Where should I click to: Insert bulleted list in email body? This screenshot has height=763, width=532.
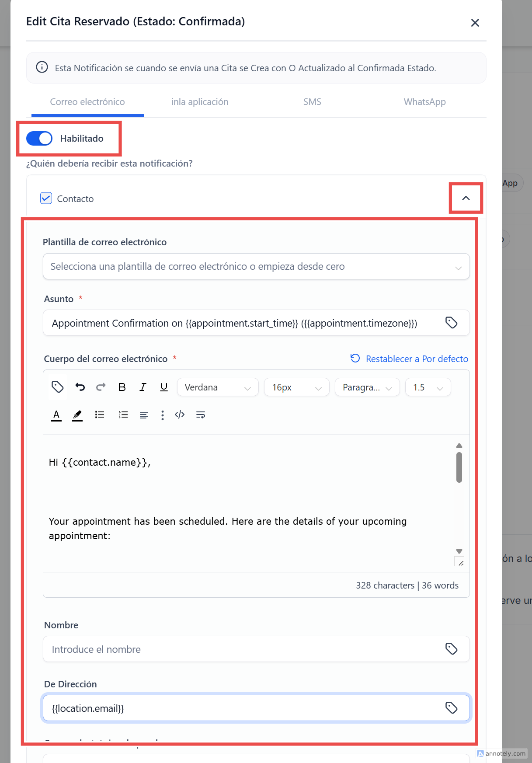(x=100, y=415)
